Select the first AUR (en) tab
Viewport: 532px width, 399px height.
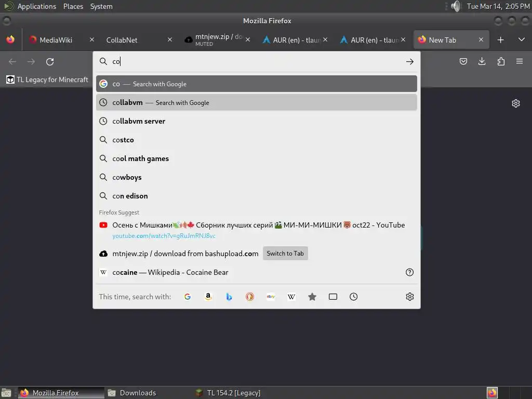point(292,40)
